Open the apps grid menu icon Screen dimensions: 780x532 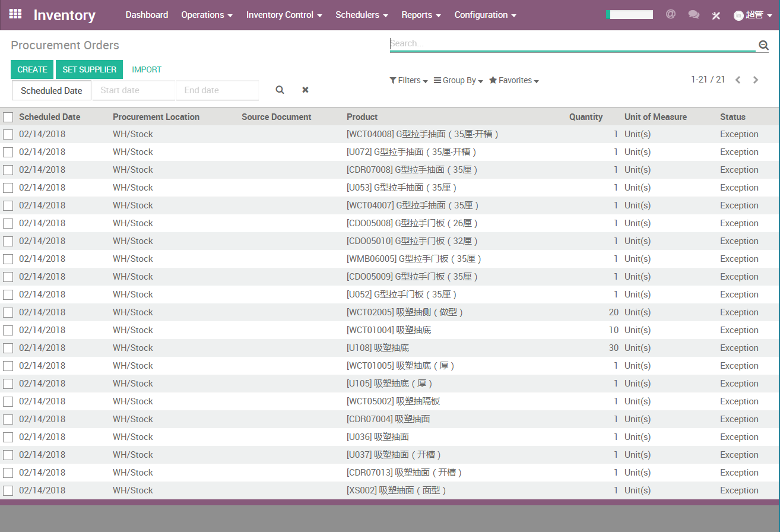pyautogui.click(x=15, y=14)
